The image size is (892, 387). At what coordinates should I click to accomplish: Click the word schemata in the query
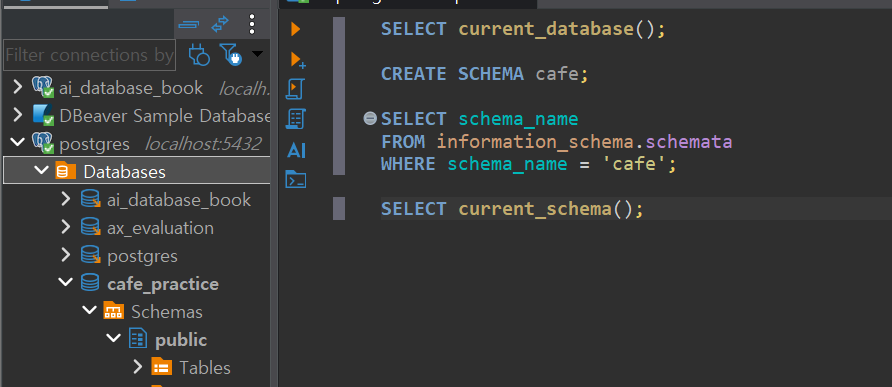tap(688, 142)
